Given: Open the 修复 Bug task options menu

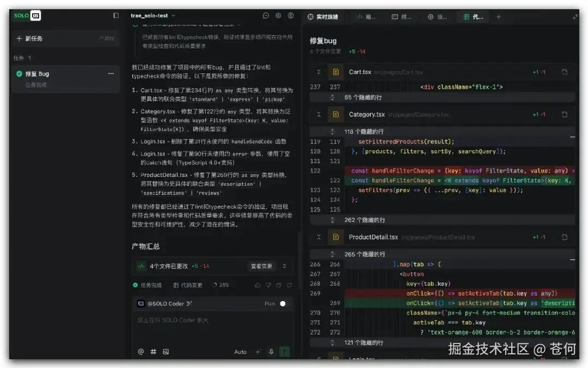Looking at the screenshot, I should 111,73.
